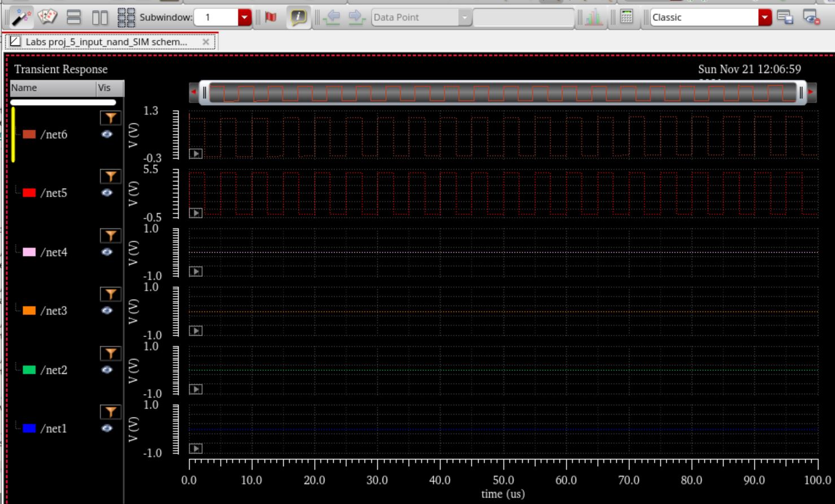Toggle visibility eye for /net6
The image size is (835, 504).
(x=107, y=134)
